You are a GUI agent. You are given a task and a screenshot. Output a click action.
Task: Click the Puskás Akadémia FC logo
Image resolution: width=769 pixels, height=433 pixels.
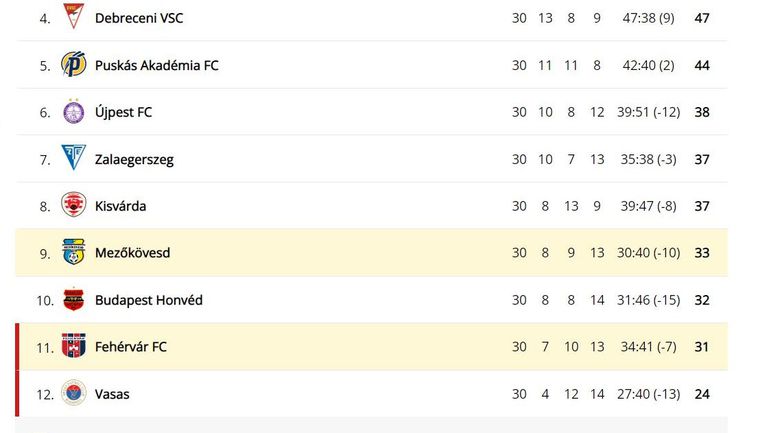(74, 64)
